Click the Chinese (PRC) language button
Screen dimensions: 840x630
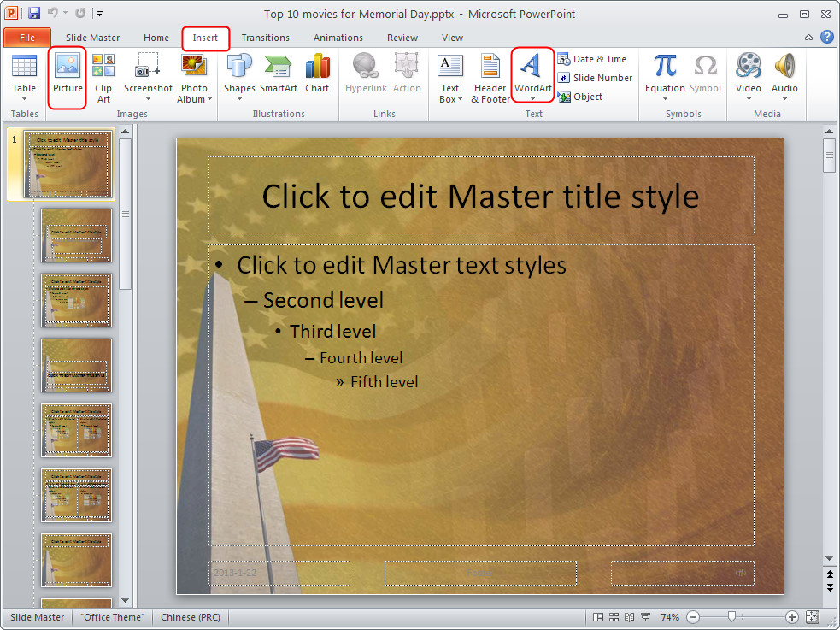point(191,616)
